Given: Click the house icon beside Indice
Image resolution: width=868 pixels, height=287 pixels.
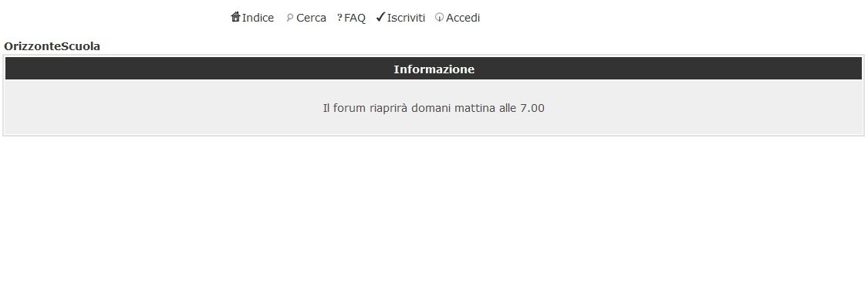Looking at the screenshot, I should coord(236,17).
